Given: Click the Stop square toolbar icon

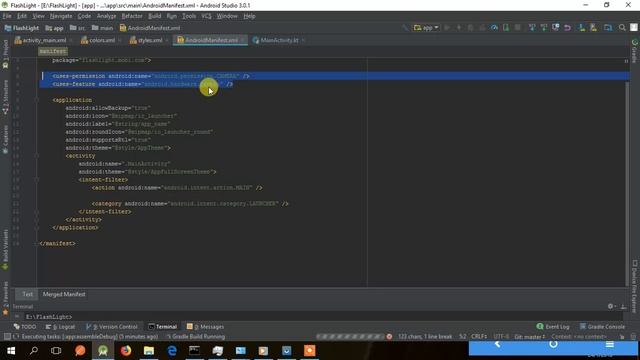Looking at the screenshot, I should pos(518,28).
